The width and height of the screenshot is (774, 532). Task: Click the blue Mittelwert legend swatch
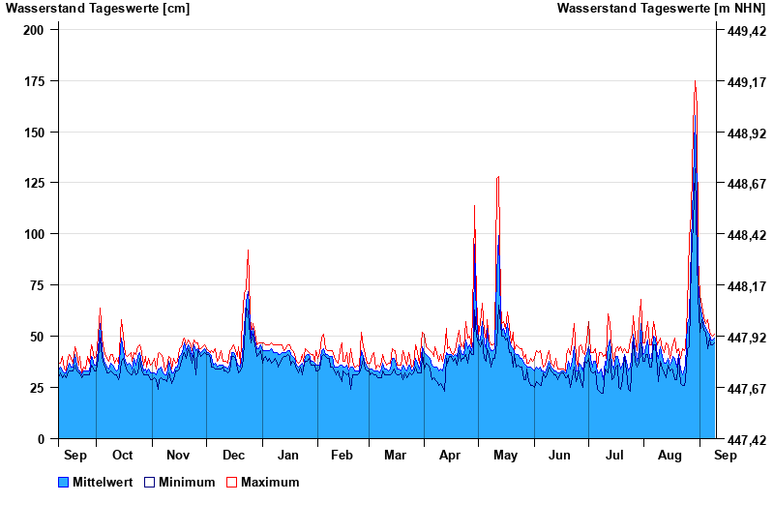tap(64, 482)
